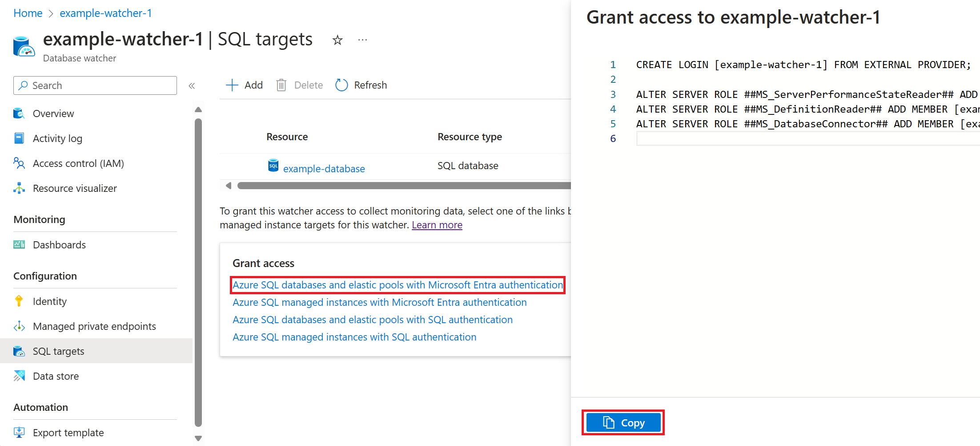
Task: Collapse the sidebar using double chevron
Action: point(192,86)
